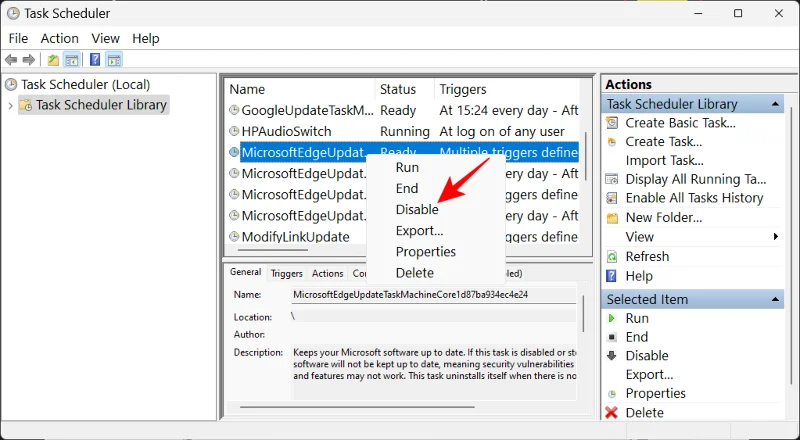Click the clock icon beside GoogleUpdateTaskM
The image size is (800, 440).
point(234,110)
